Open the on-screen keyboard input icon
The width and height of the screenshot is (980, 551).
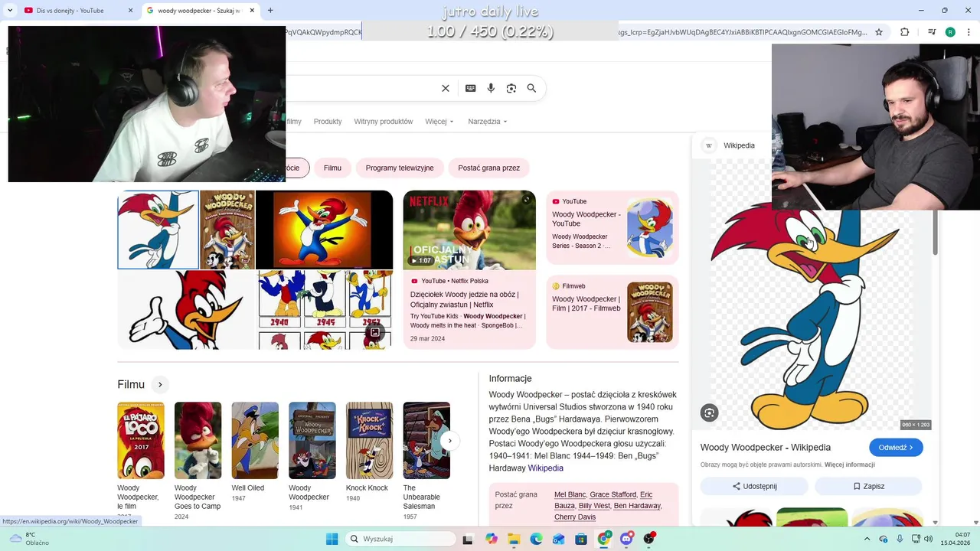[x=471, y=88]
